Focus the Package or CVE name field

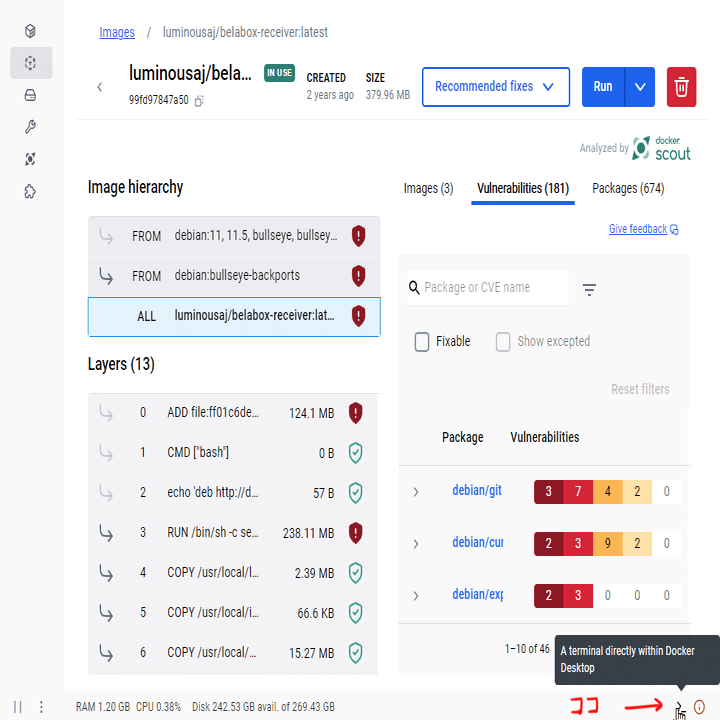(488, 287)
